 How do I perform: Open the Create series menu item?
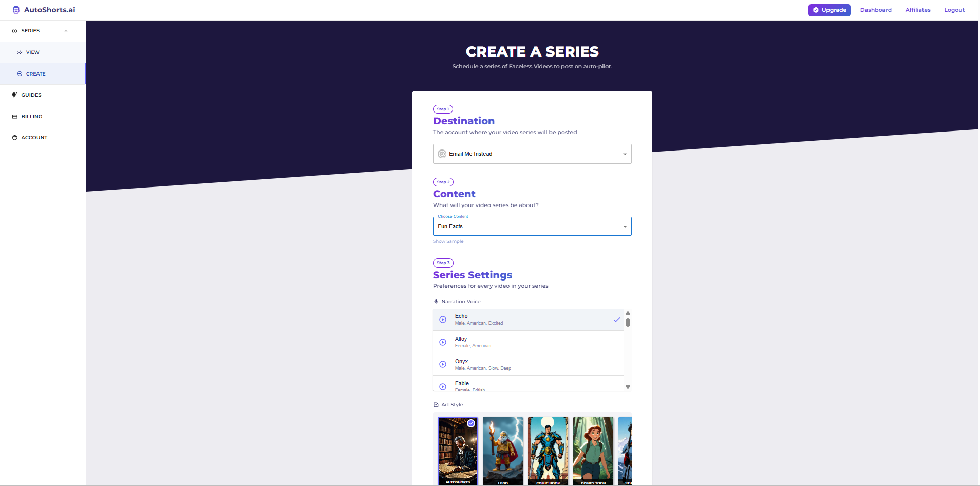tap(43, 74)
